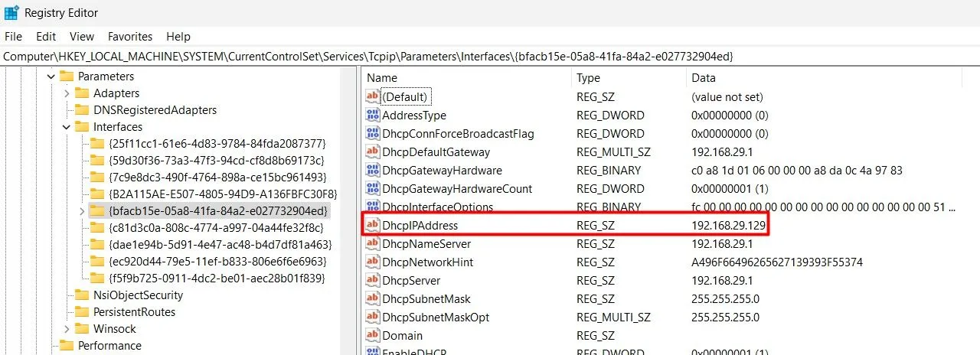Collapse the Parameters tree node
The width and height of the screenshot is (980, 355).
coord(51,77)
